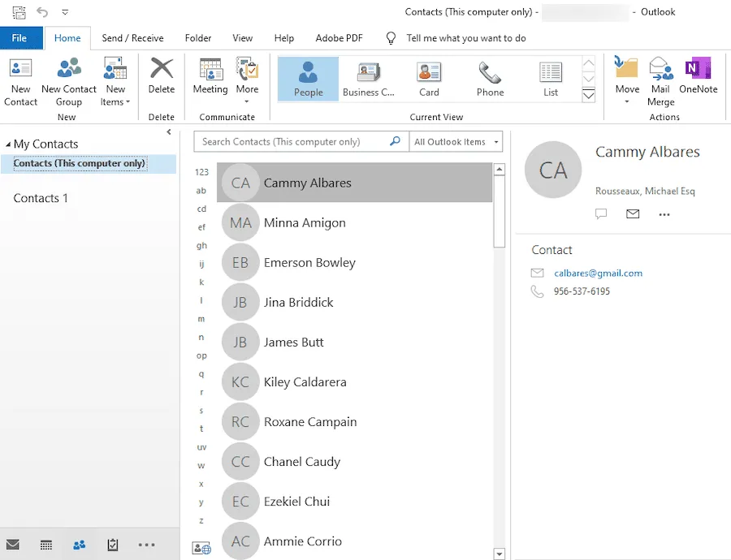Select the Phone view
The image size is (731, 560).
490,80
